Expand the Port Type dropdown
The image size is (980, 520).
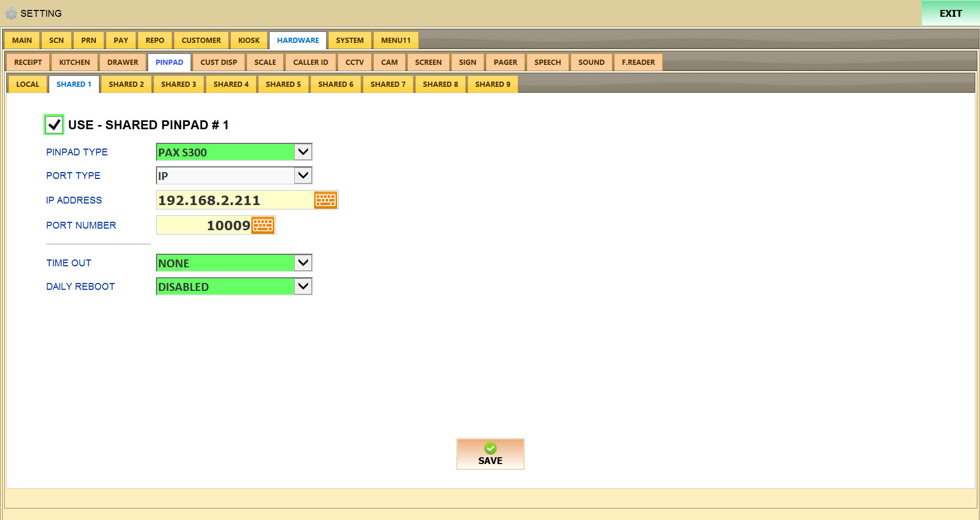coord(303,175)
